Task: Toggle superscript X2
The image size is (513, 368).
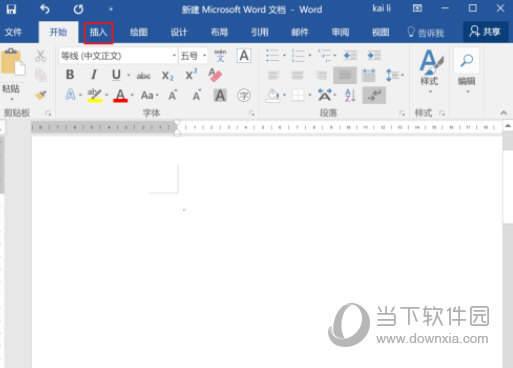Action: point(191,75)
